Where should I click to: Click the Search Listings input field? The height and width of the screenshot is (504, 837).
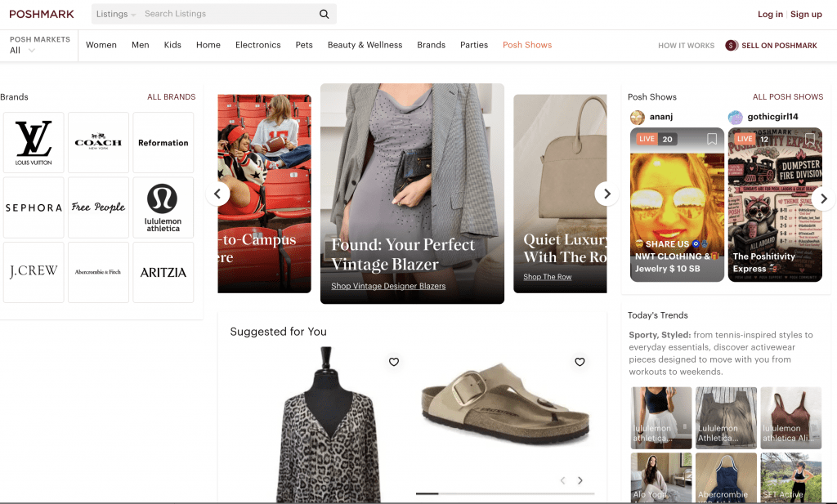pyautogui.click(x=229, y=14)
